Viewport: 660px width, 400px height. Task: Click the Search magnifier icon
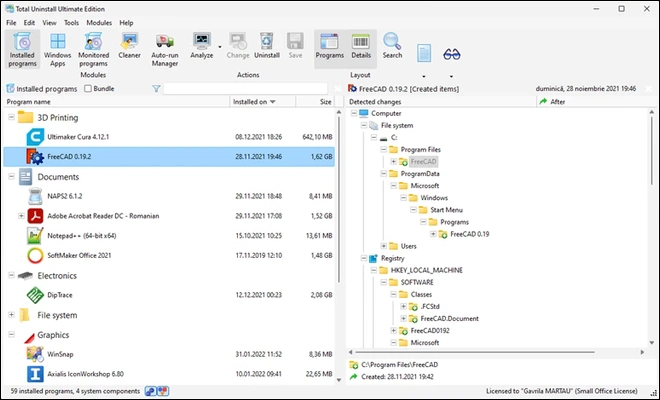tap(392, 46)
